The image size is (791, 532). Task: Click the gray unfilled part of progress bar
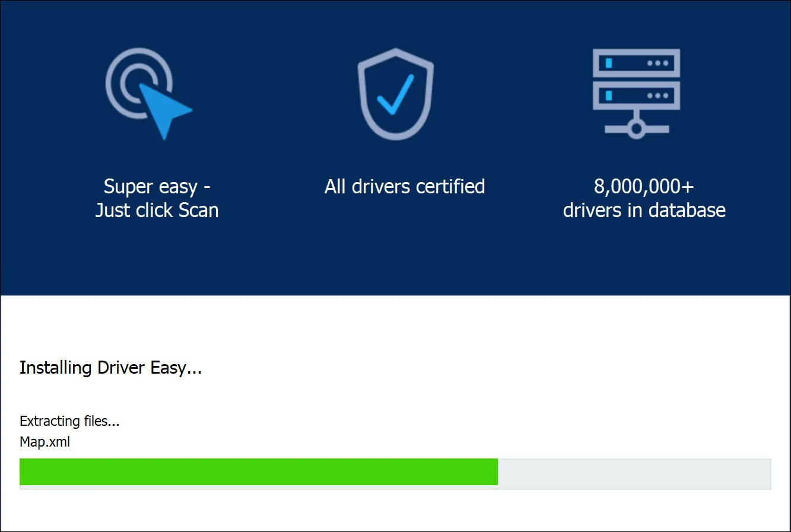coord(634,472)
